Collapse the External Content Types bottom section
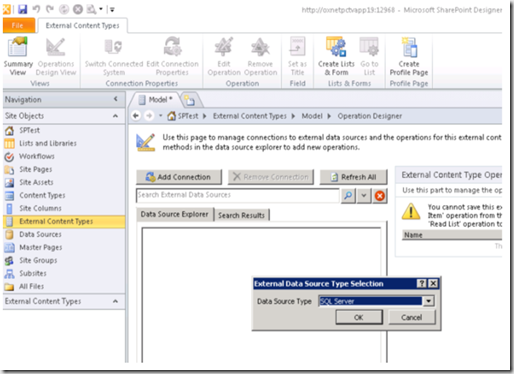The width and height of the screenshot is (514, 374). coord(115,301)
